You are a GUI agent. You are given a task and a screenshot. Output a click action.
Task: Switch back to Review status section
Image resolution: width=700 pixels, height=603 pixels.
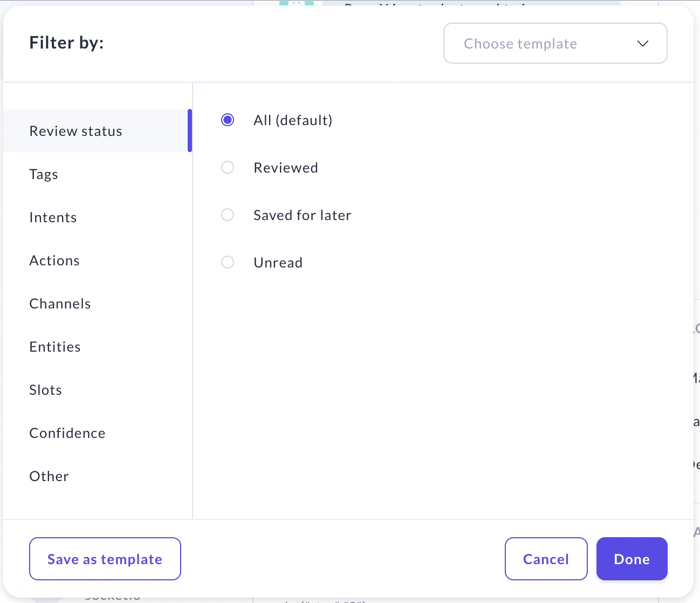coord(76,131)
